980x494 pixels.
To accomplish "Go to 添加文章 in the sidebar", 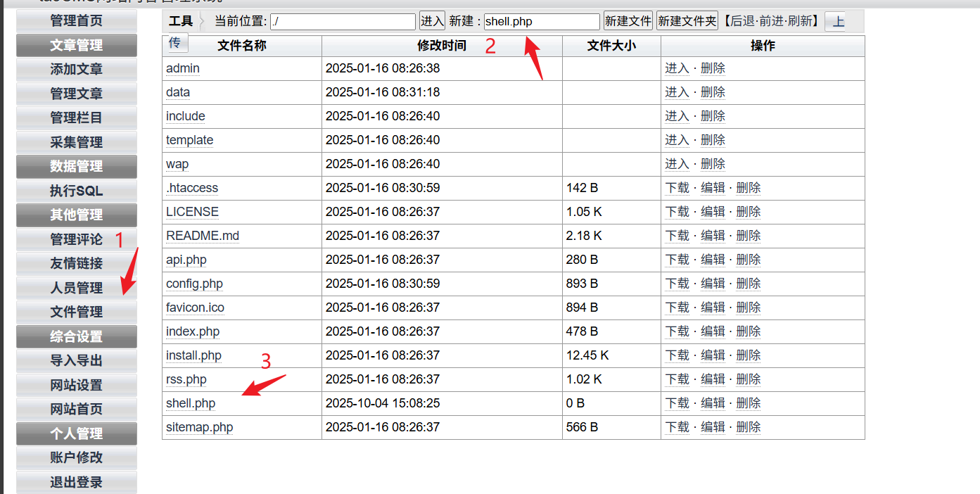I will point(76,70).
